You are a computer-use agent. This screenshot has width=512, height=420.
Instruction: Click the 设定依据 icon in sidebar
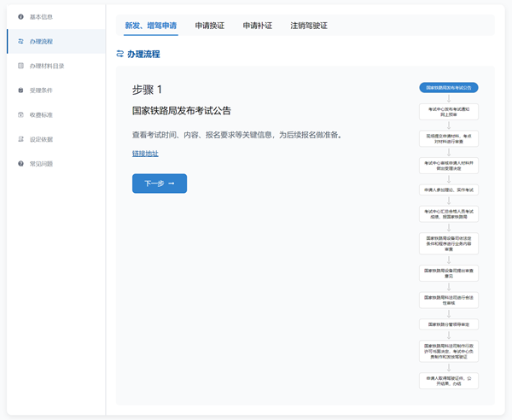click(x=20, y=139)
